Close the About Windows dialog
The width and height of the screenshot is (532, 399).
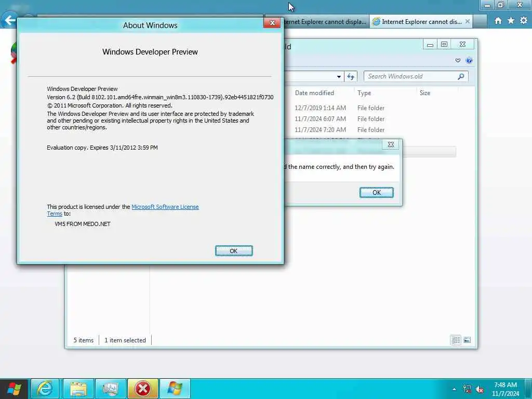tap(272, 23)
